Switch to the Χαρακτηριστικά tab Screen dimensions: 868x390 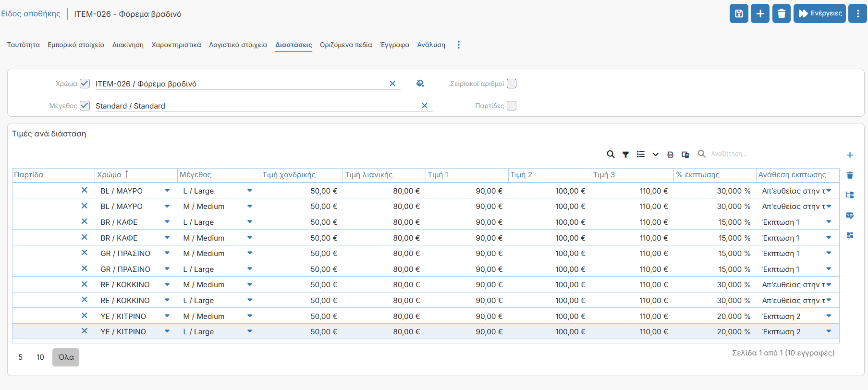176,45
